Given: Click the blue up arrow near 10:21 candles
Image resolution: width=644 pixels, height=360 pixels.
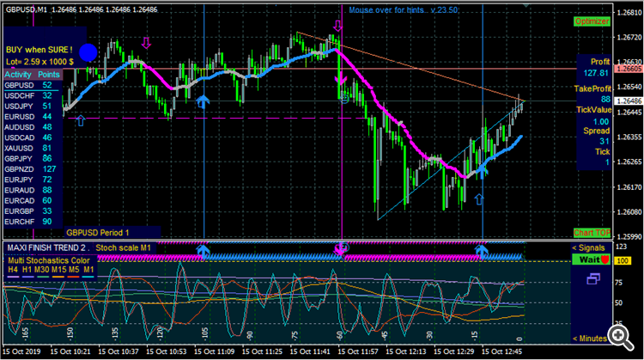Looking at the screenshot, I should (x=81, y=121).
